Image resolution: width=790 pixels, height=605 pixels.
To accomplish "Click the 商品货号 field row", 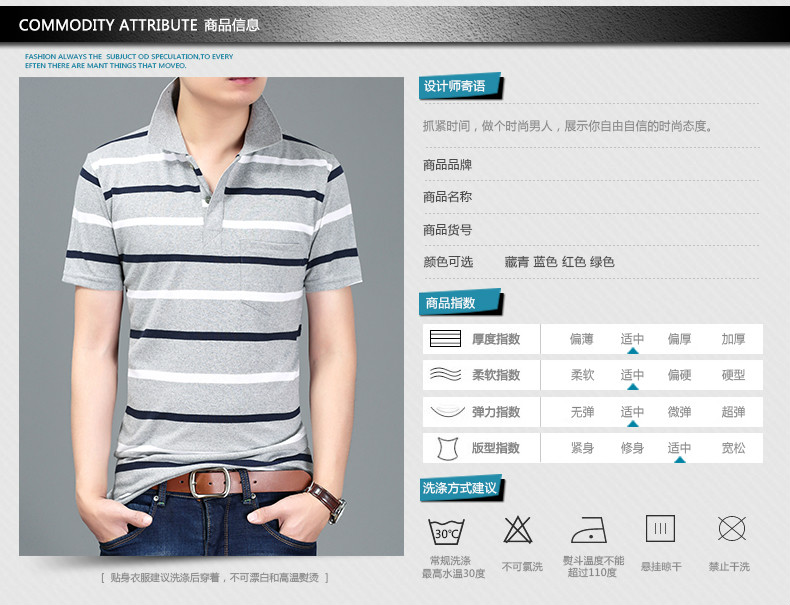I will coord(590,230).
